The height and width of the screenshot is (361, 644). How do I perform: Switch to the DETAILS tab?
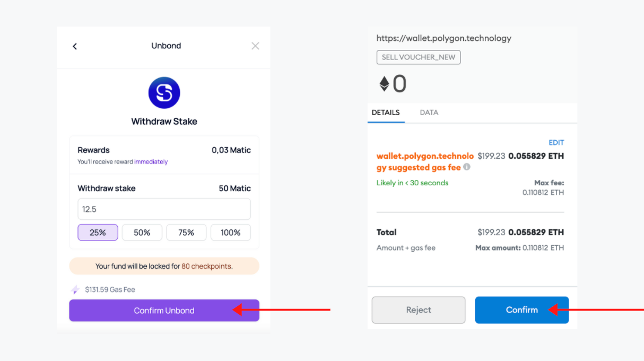pos(386,113)
